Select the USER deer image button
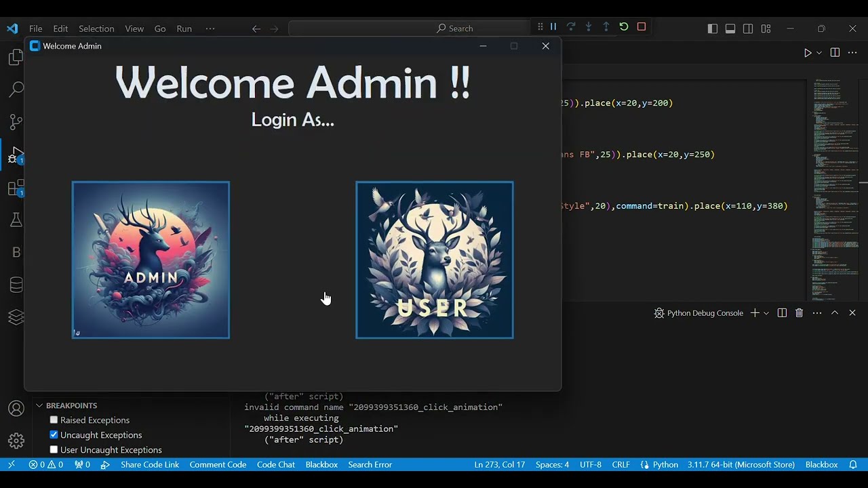 pyautogui.click(x=435, y=260)
